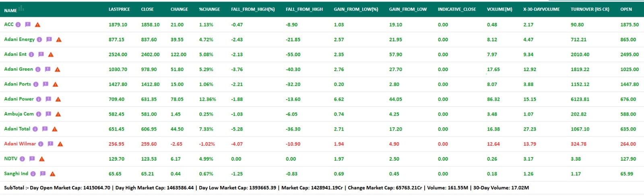Click the info icon beside Adani Green

pyautogui.click(x=38, y=69)
